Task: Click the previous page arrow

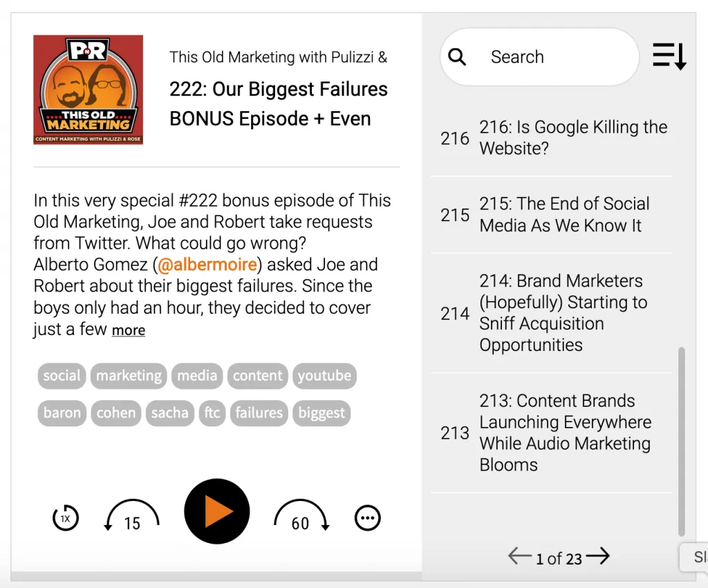Action: point(518,556)
